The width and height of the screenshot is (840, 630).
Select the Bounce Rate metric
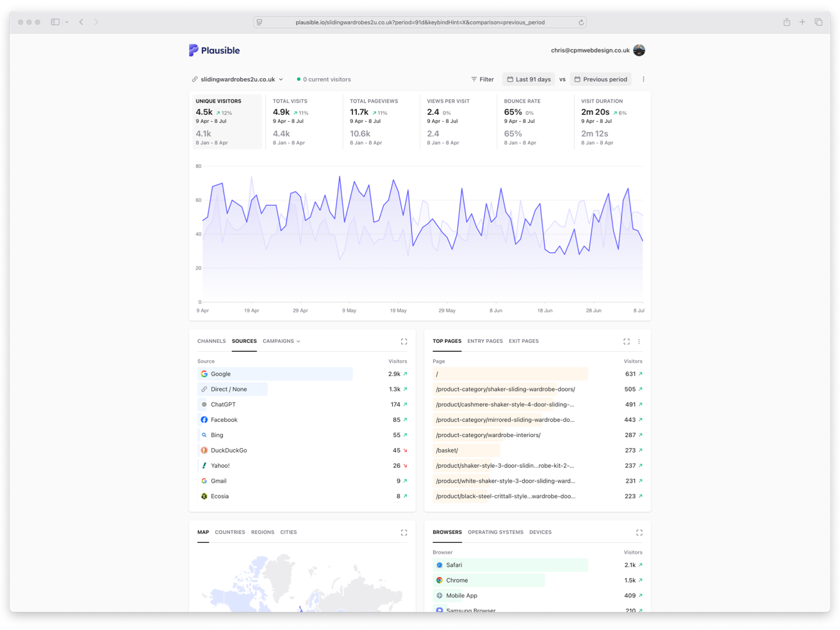coord(534,122)
